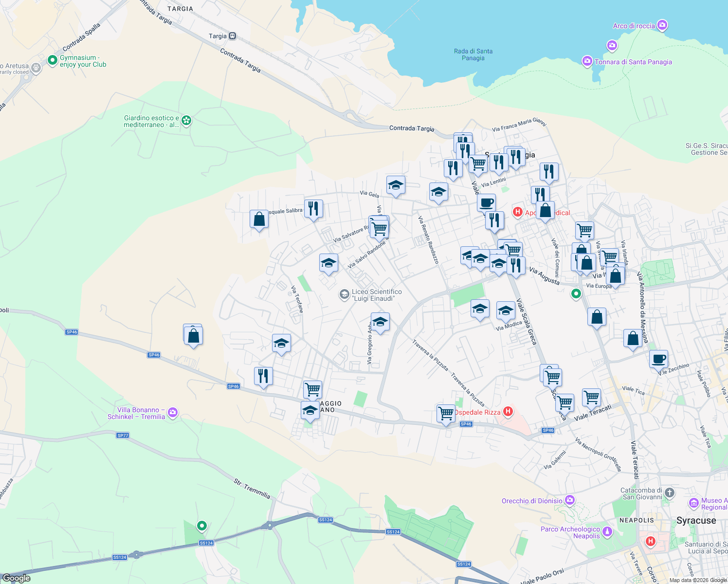
Task: Select the shopping cart icon near Via Salvatore
Action: click(x=379, y=228)
